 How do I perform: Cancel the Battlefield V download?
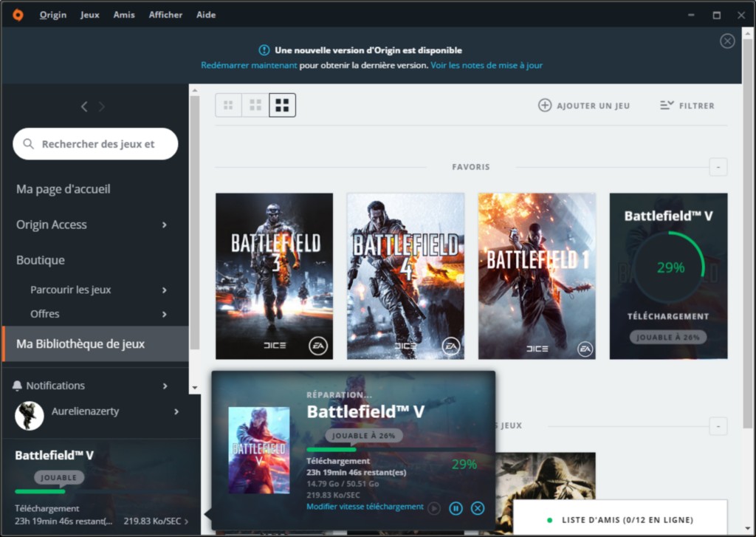(478, 508)
